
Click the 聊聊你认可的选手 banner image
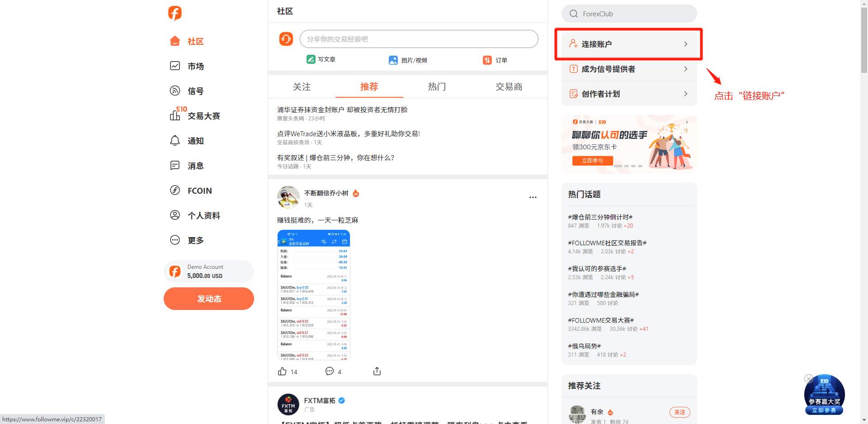[629, 144]
